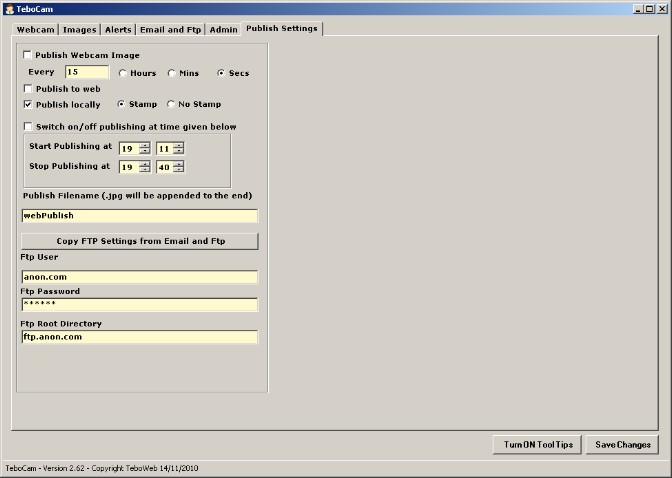672x478 pixels.
Task: Enable the Publish Webcam Image checkbox
Action: click(27, 55)
